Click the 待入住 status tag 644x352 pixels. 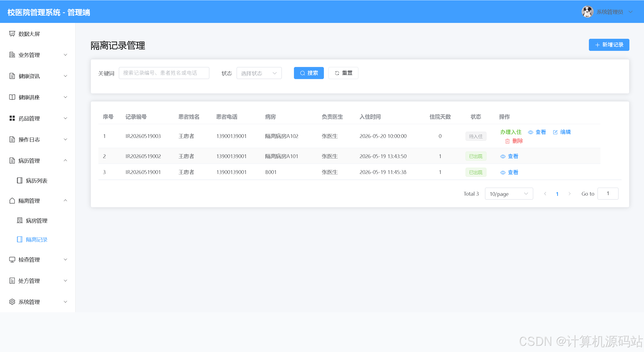476,136
